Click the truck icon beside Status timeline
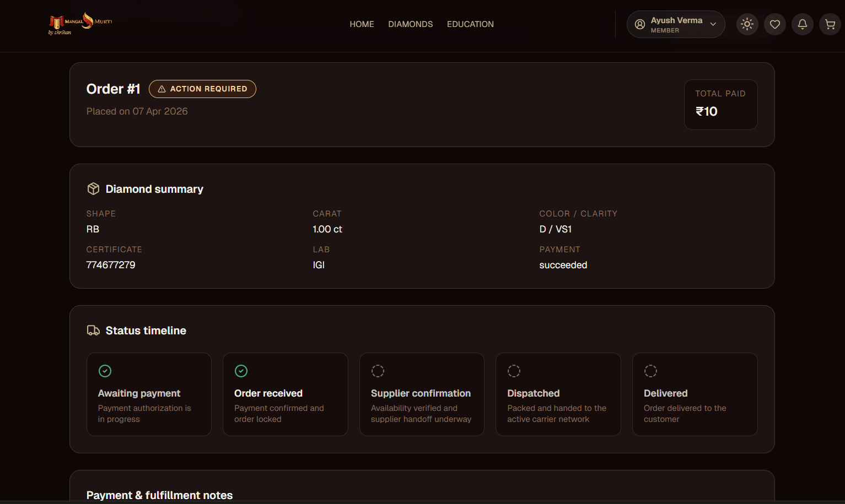 [93, 330]
